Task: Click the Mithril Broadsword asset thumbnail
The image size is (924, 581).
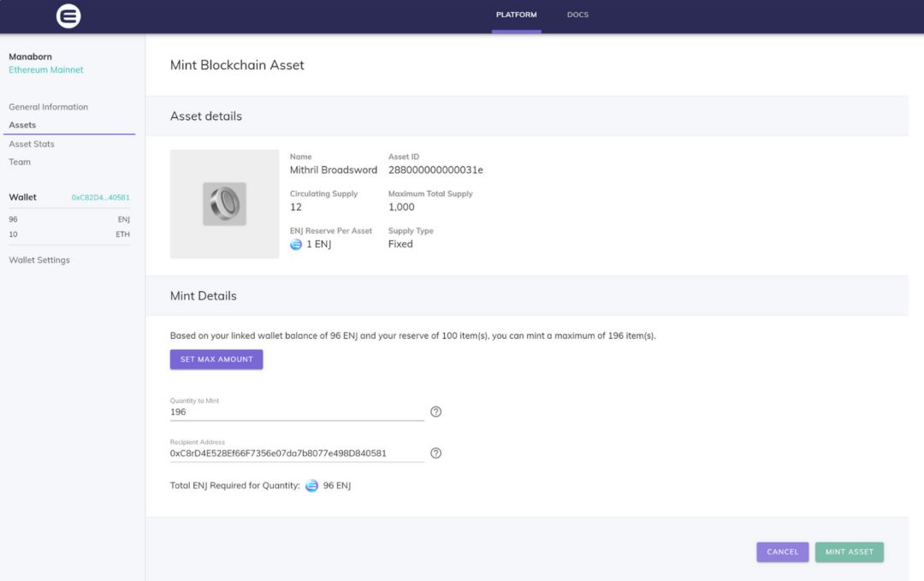Action: [224, 204]
